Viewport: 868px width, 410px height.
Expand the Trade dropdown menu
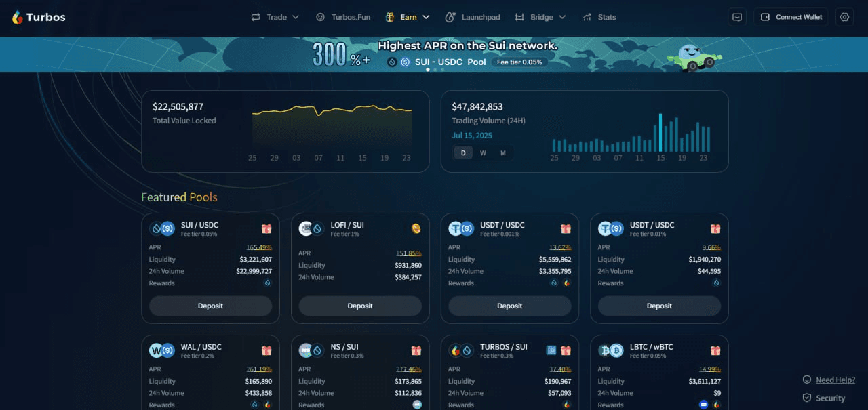coord(296,17)
